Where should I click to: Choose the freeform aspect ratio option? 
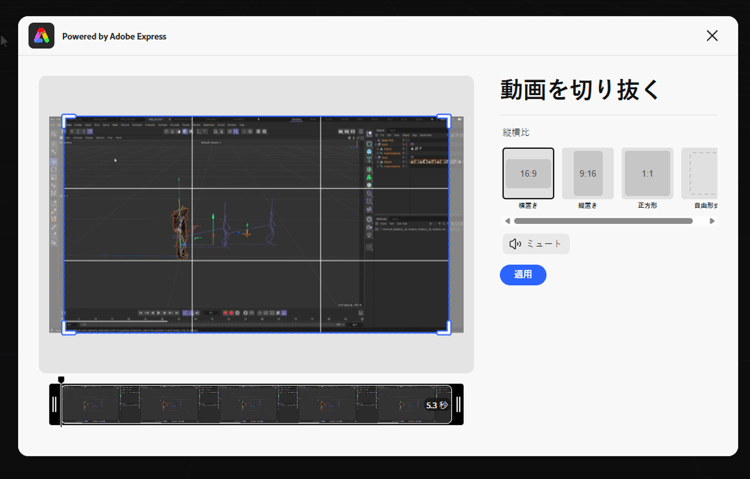tap(699, 173)
